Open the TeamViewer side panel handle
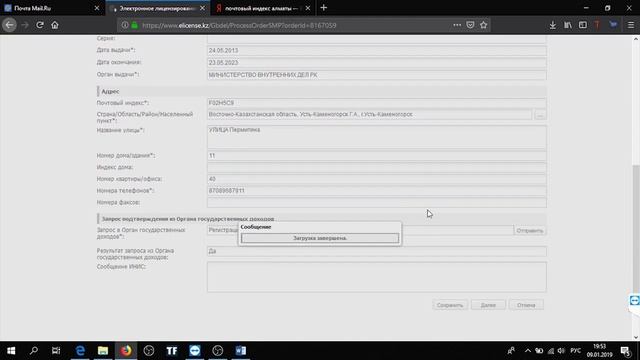640x360 pixels. click(634, 301)
